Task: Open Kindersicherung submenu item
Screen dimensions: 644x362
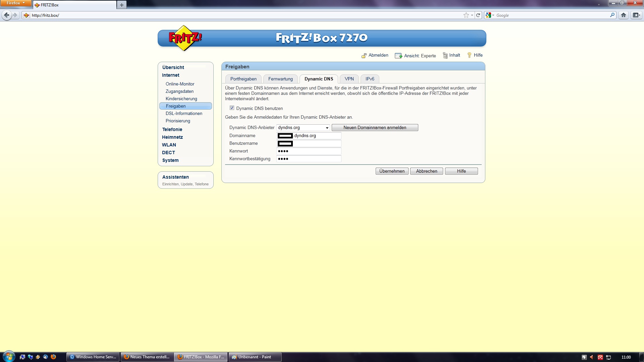Action: coord(181,99)
